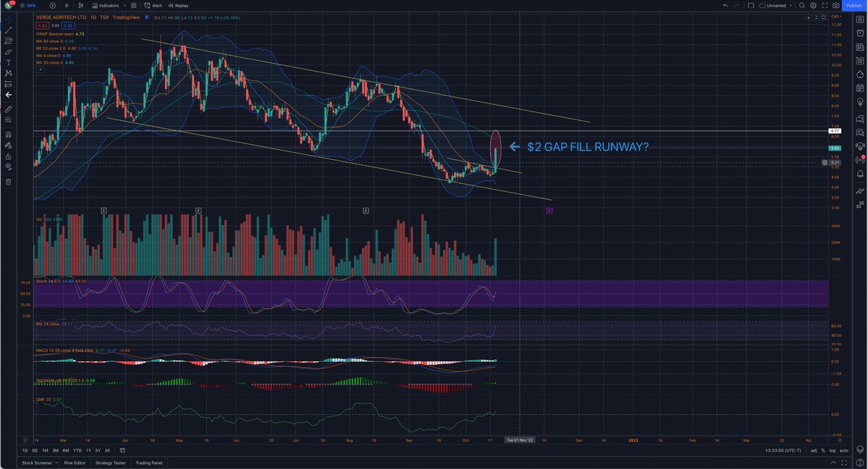
Task: Toggle adj price adjustment
Action: click(x=814, y=450)
